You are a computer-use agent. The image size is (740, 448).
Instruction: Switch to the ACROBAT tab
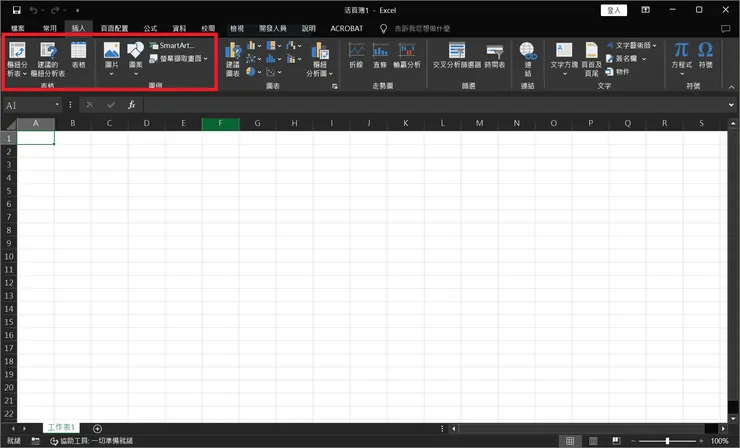click(347, 29)
